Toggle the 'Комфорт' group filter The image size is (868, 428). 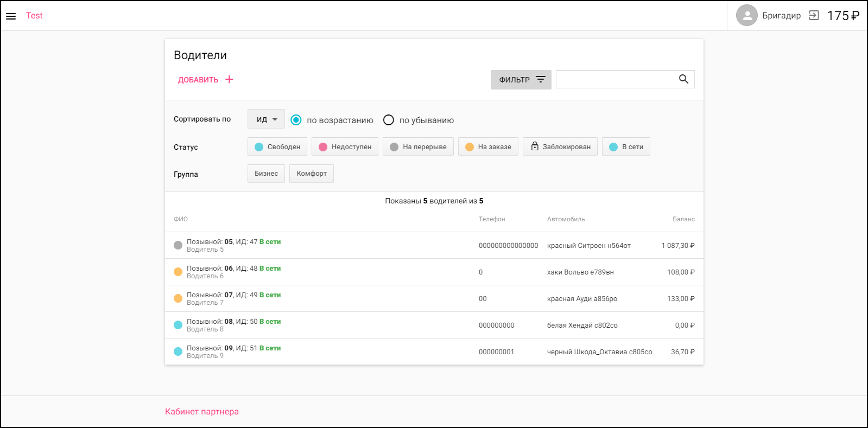click(x=311, y=174)
